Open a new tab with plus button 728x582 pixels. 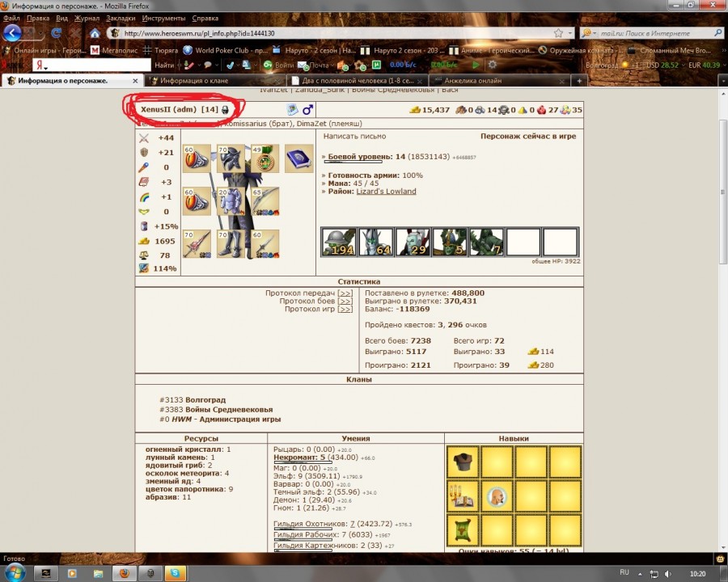click(579, 81)
